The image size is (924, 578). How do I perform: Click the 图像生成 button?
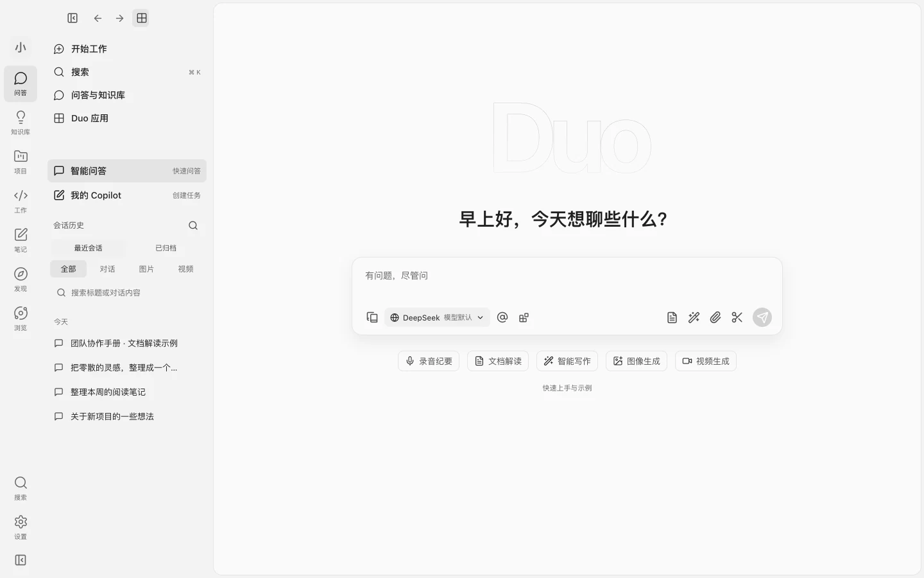coord(637,361)
